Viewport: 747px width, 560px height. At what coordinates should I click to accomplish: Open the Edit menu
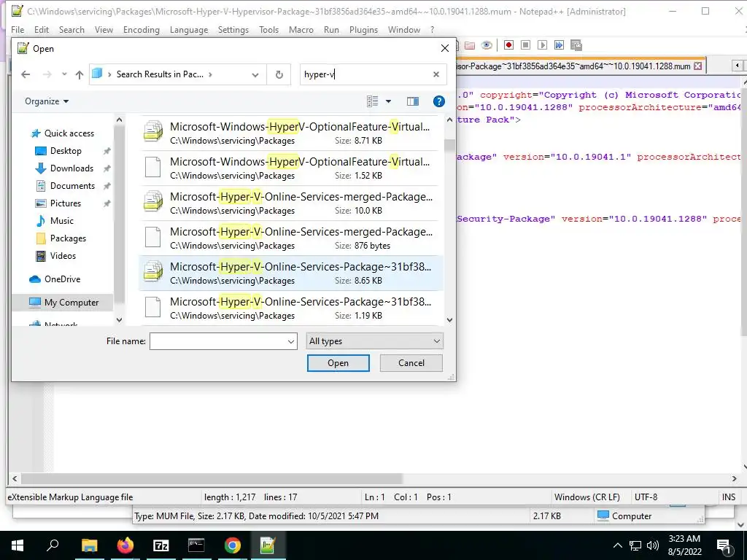(42, 29)
